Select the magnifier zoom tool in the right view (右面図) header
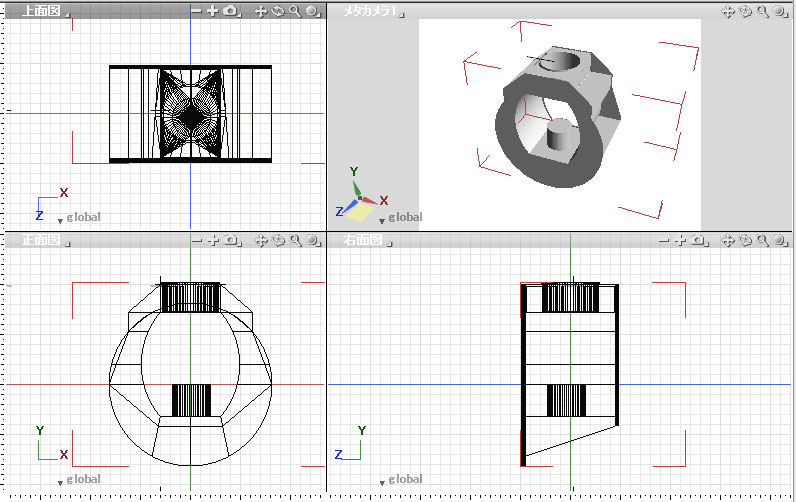796x502 pixels. 761,241
